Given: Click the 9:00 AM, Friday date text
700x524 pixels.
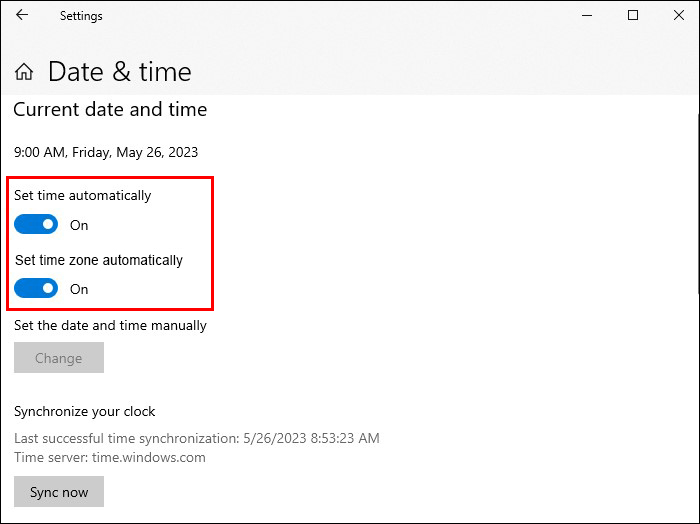Looking at the screenshot, I should [106, 153].
